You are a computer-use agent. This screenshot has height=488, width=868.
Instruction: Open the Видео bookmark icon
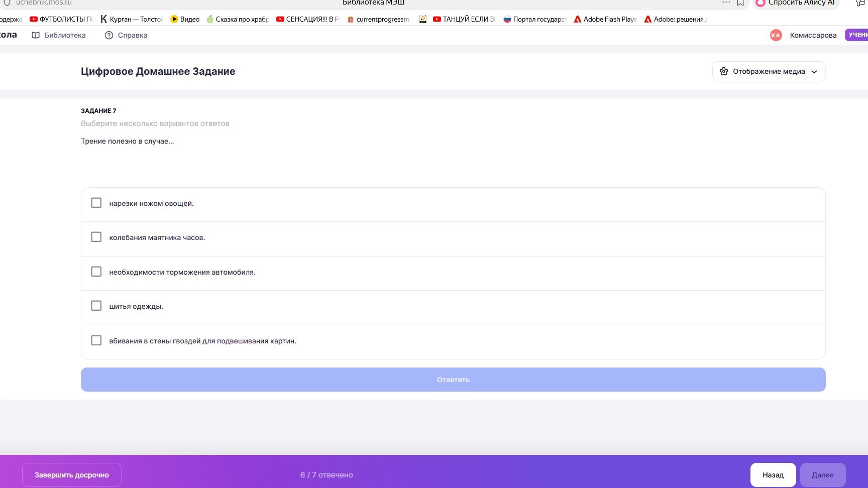(174, 19)
